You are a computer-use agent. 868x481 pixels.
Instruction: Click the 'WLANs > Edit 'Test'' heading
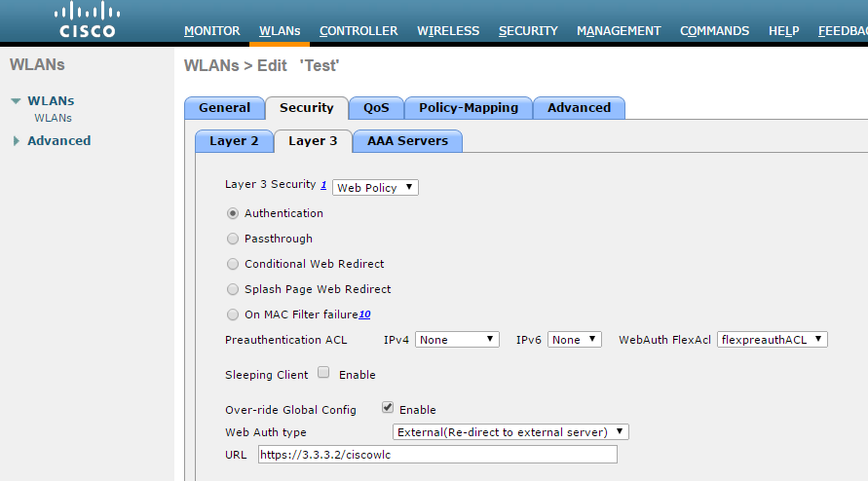[x=261, y=66]
